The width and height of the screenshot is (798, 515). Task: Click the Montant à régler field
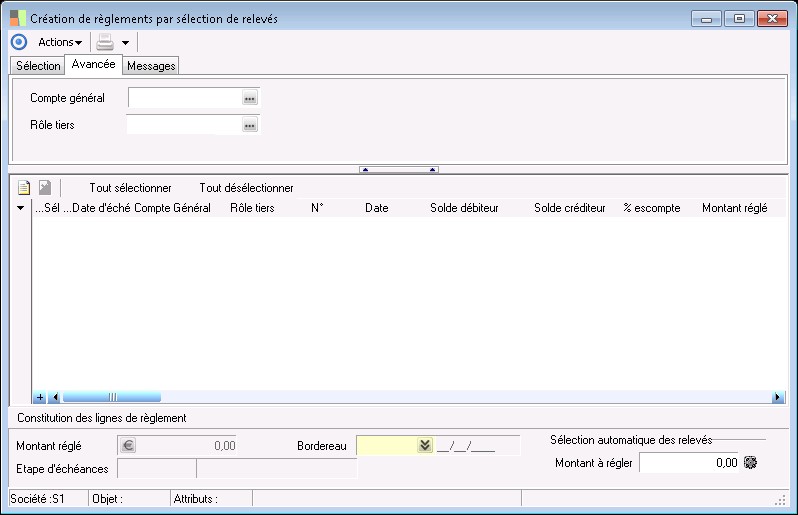tap(690, 463)
